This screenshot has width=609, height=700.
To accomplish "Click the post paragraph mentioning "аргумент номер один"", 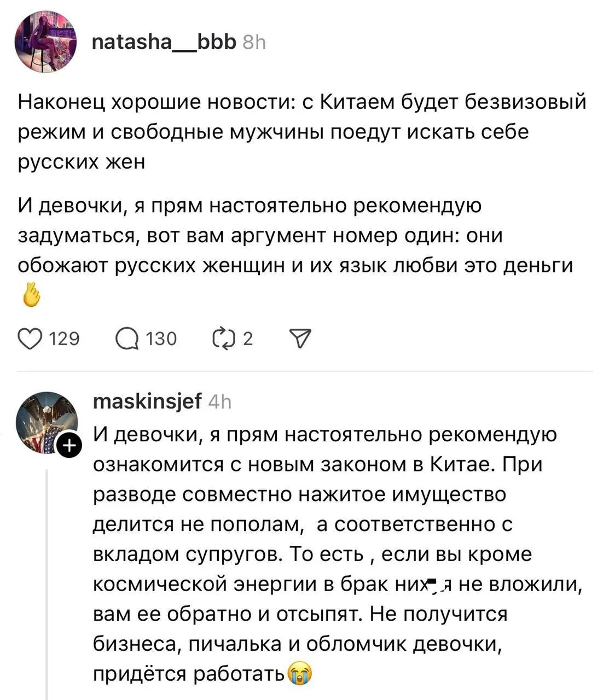I will (295, 236).
